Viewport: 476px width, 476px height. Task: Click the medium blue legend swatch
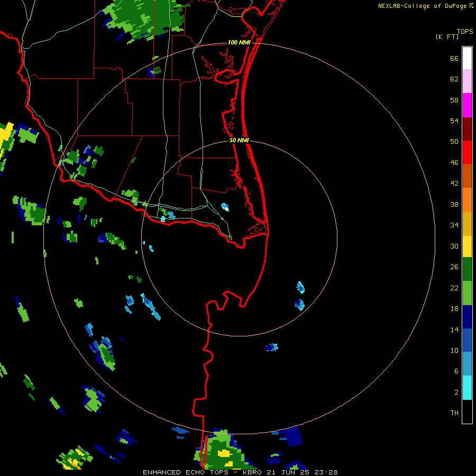467,340
